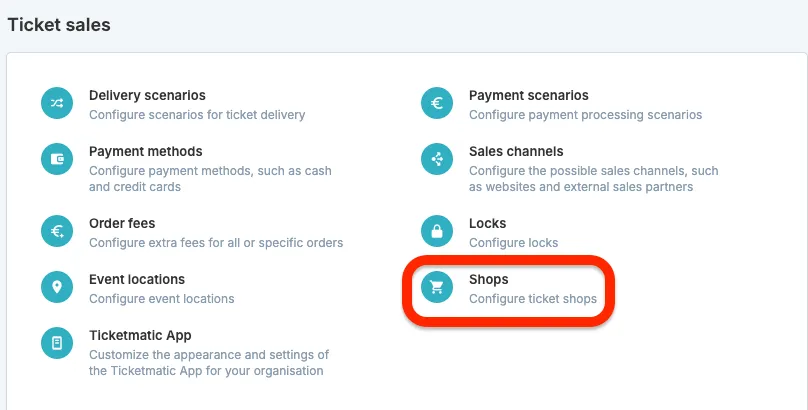This screenshot has width=808, height=410.
Task: Open the Locks configuration
Action: click(x=487, y=223)
